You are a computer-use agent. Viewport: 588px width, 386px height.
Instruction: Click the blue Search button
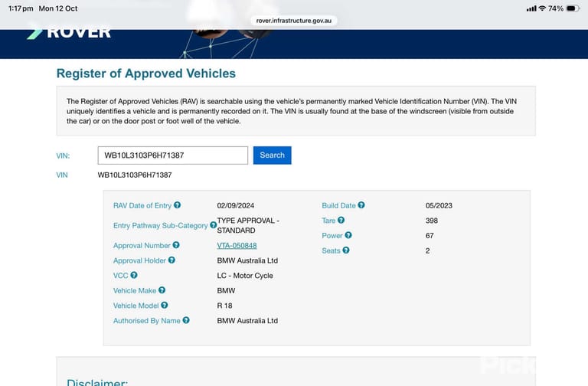click(x=273, y=155)
